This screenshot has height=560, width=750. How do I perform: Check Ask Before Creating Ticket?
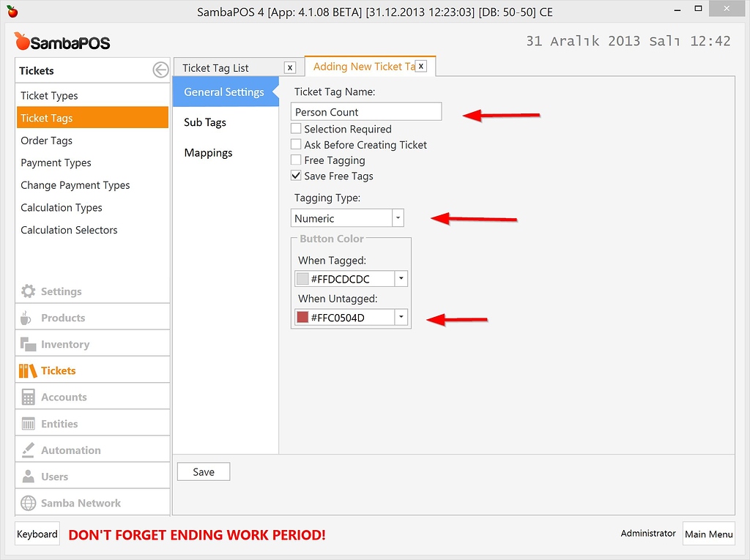coord(296,145)
